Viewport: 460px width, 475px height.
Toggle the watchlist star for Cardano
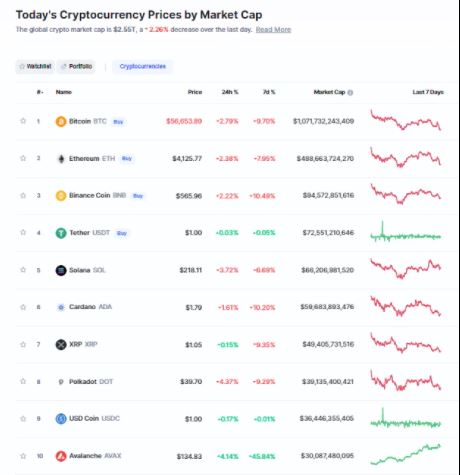click(x=23, y=307)
